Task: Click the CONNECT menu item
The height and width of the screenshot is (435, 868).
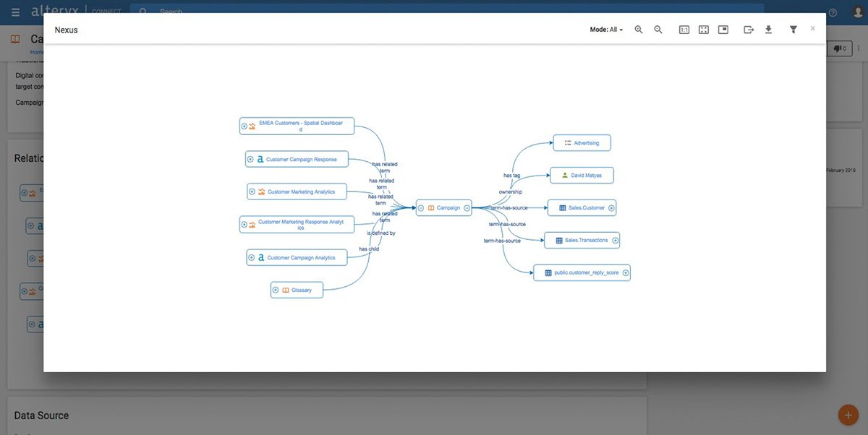Action: coord(107,11)
